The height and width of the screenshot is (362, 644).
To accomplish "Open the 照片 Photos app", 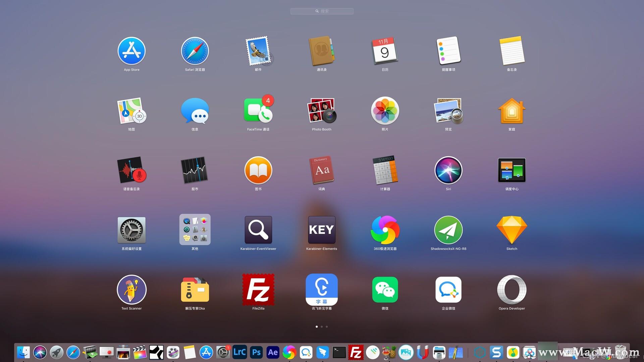I will coord(385,111).
